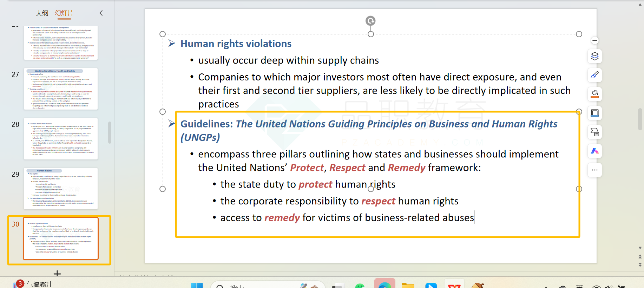Launch the WPS AI assistant icon
Image resolution: width=644 pixels, height=288 pixels.
(x=594, y=151)
